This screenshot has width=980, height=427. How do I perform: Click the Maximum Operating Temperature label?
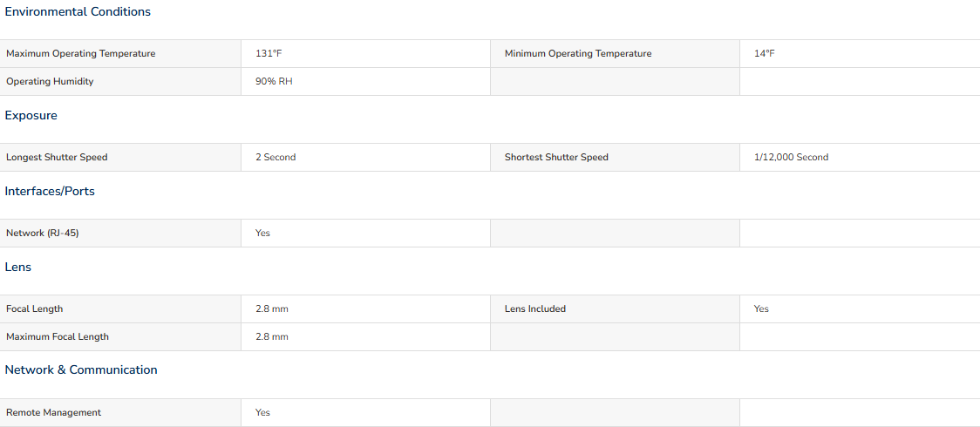(x=80, y=54)
